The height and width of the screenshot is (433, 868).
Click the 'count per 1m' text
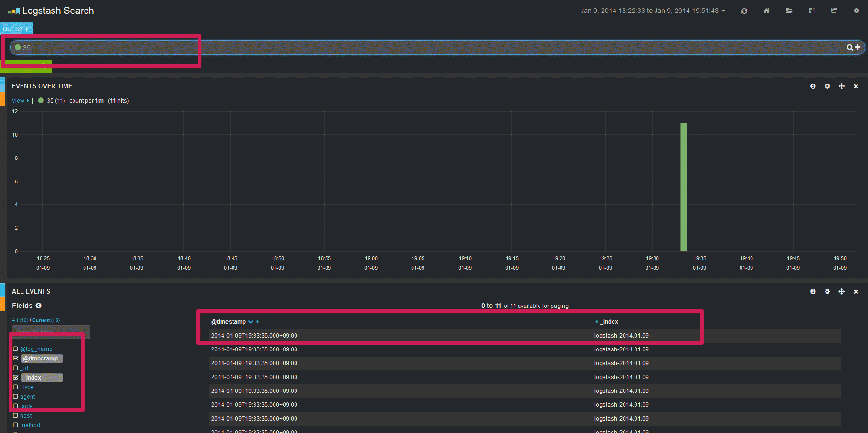86,101
